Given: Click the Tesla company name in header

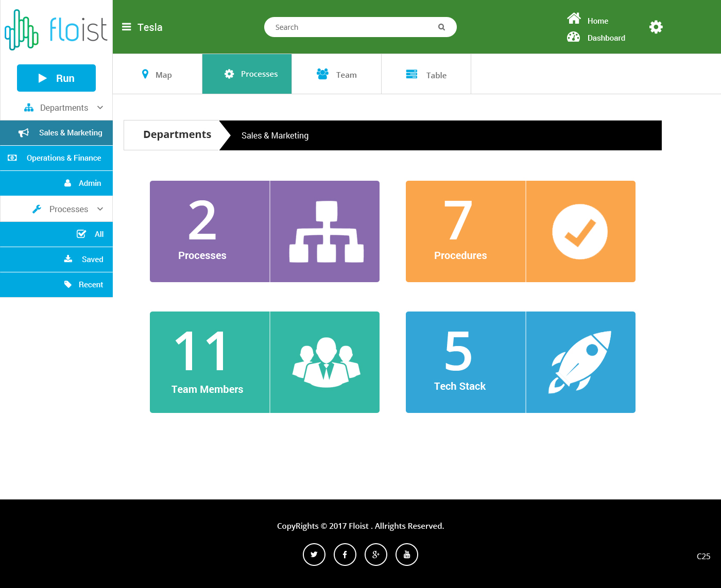Looking at the screenshot, I should pyautogui.click(x=150, y=27).
